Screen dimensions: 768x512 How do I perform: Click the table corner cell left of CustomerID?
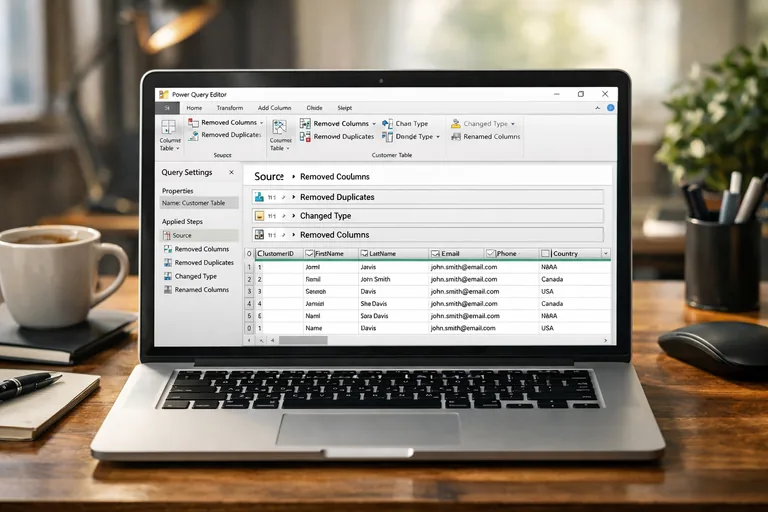tap(249, 254)
